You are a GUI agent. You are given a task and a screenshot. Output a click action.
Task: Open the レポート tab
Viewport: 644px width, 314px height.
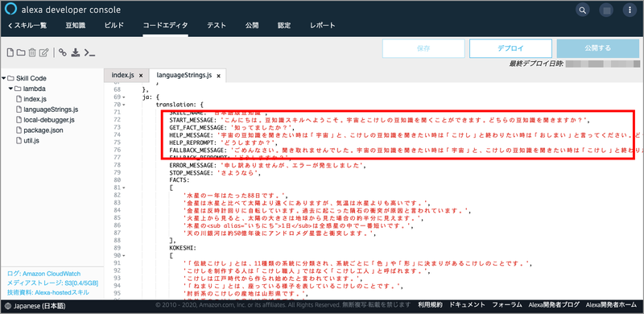point(323,26)
